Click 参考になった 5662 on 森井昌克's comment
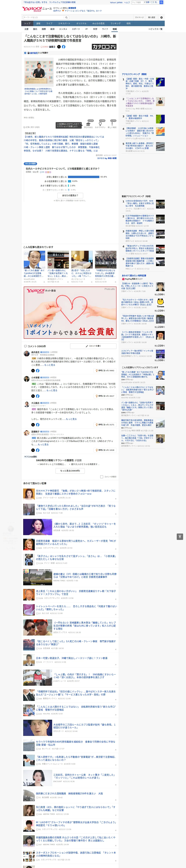 point(105,371)
